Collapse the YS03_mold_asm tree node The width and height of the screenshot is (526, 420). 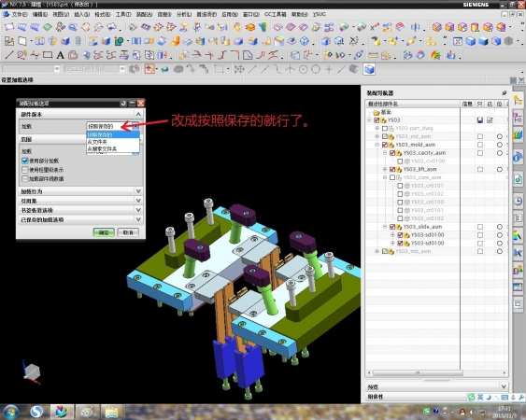click(x=377, y=145)
